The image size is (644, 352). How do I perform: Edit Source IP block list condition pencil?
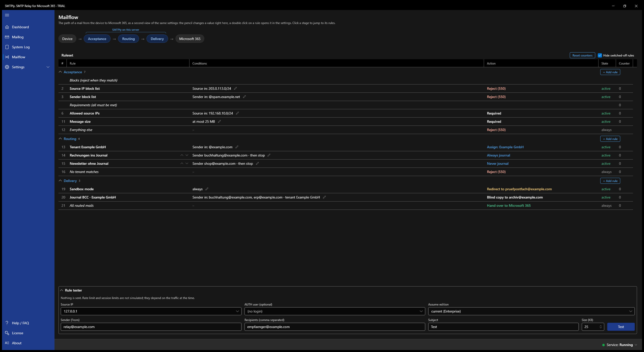235,88
